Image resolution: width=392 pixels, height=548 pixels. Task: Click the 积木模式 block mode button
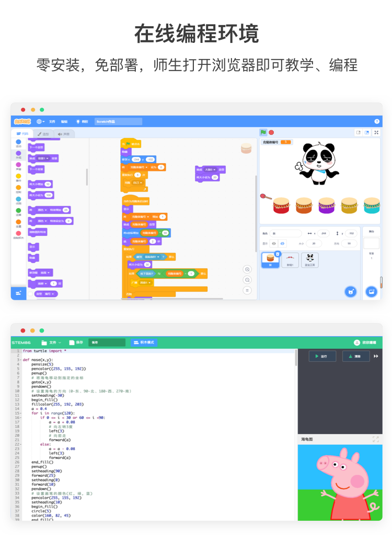click(144, 342)
